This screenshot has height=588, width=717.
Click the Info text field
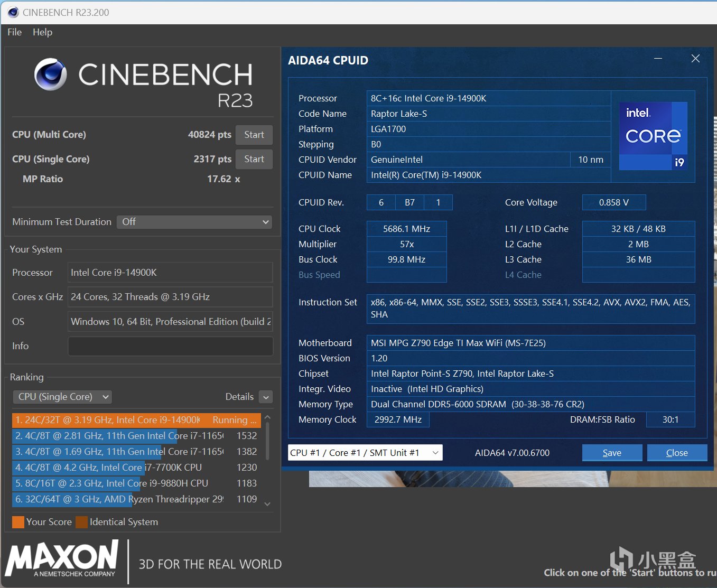tap(170, 346)
